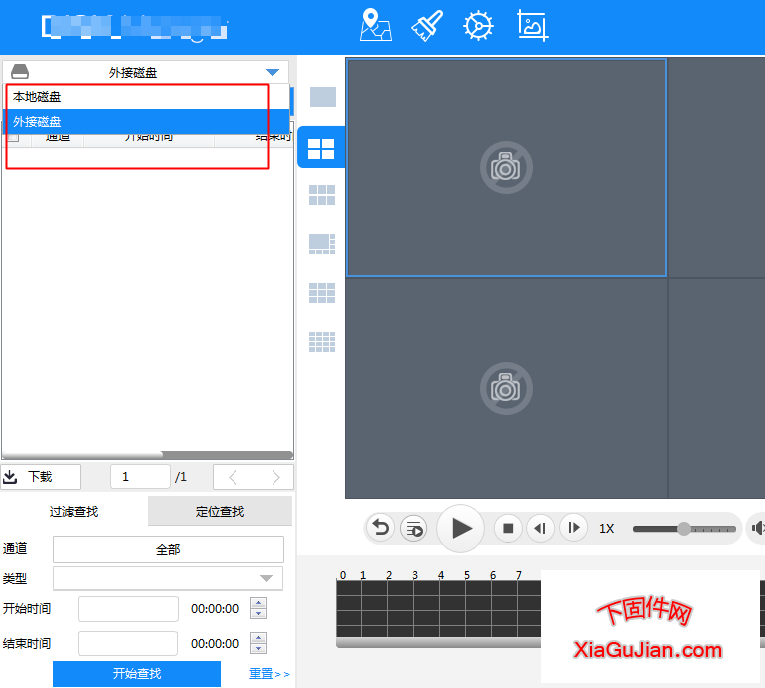Screen dimensions: 765x688
Task: Go to next page arrow
Action: coord(276,477)
